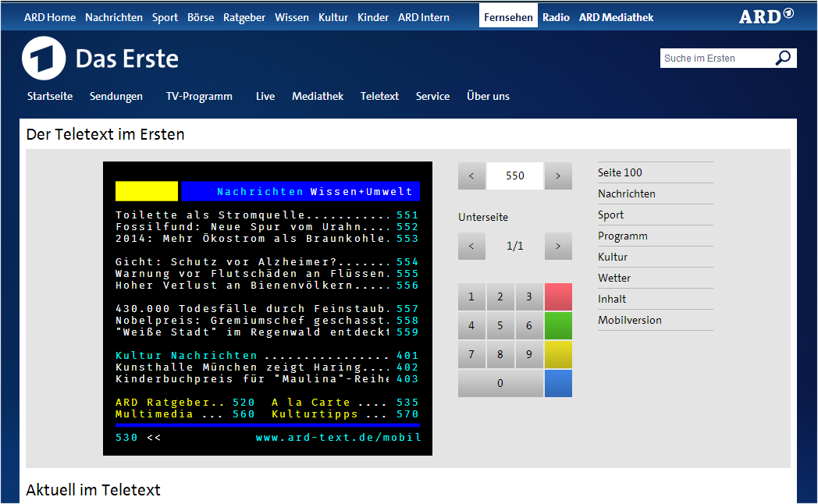The image size is (818, 504).
Task: Click the ARD logo at top right
Action: pyautogui.click(x=766, y=16)
